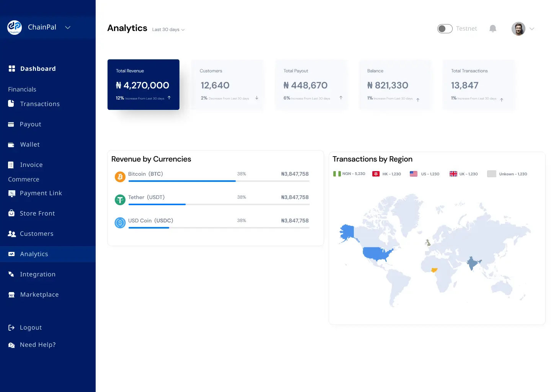The height and width of the screenshot is (392, 551).
Task: Click the Tether coin icon
Action: pyautogui.click(x=120, y=199)
